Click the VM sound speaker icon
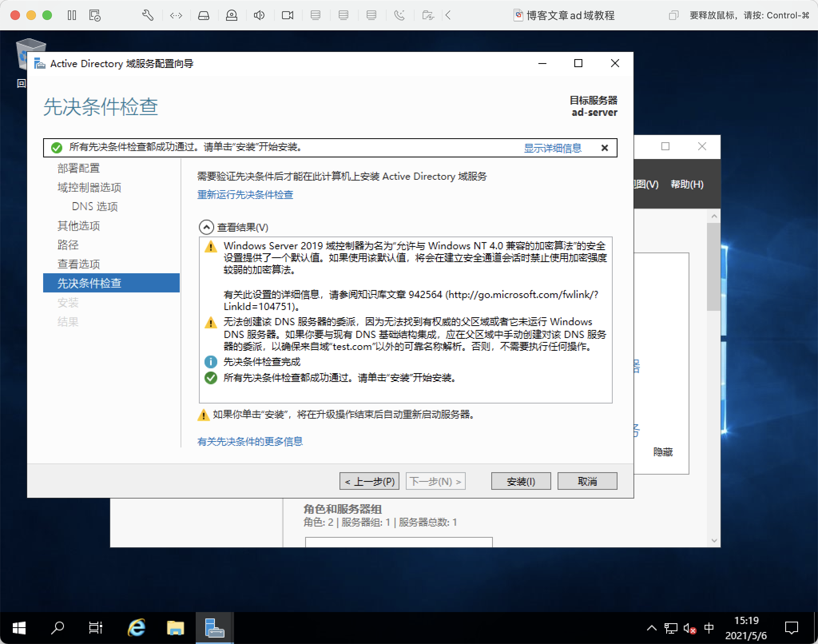The width and height of the screenshot is (818, 644). coord(259,16)
